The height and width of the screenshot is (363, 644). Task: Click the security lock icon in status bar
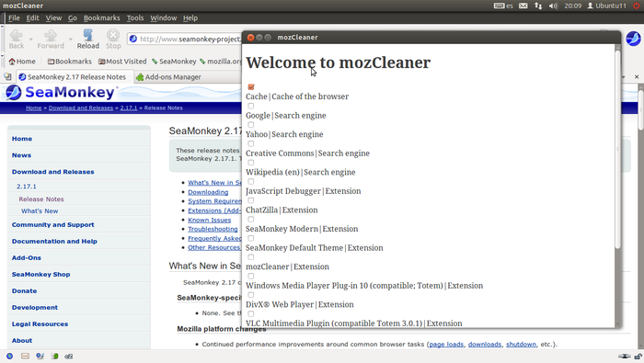pos(638,356)
